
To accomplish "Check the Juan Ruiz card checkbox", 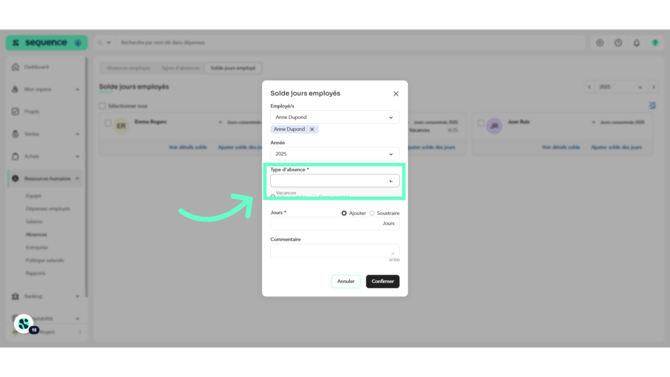I will tap(481, 123).
